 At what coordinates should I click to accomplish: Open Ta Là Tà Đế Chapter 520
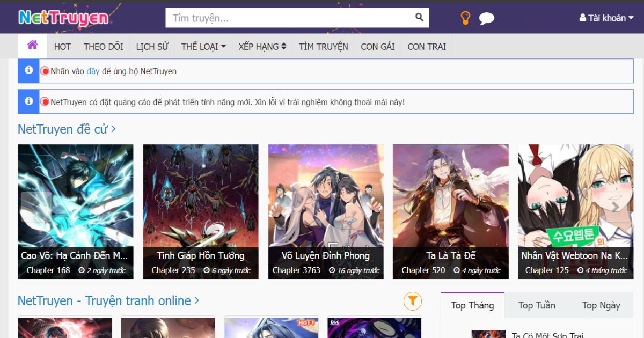pos(423,270)
